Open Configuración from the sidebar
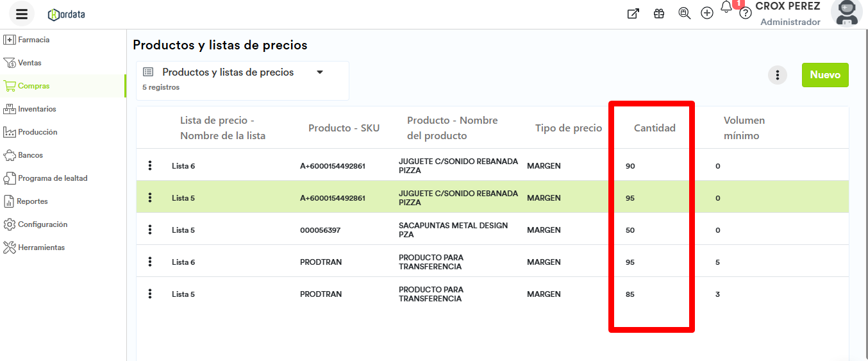 pyautogui.click(x=42, y=224)
